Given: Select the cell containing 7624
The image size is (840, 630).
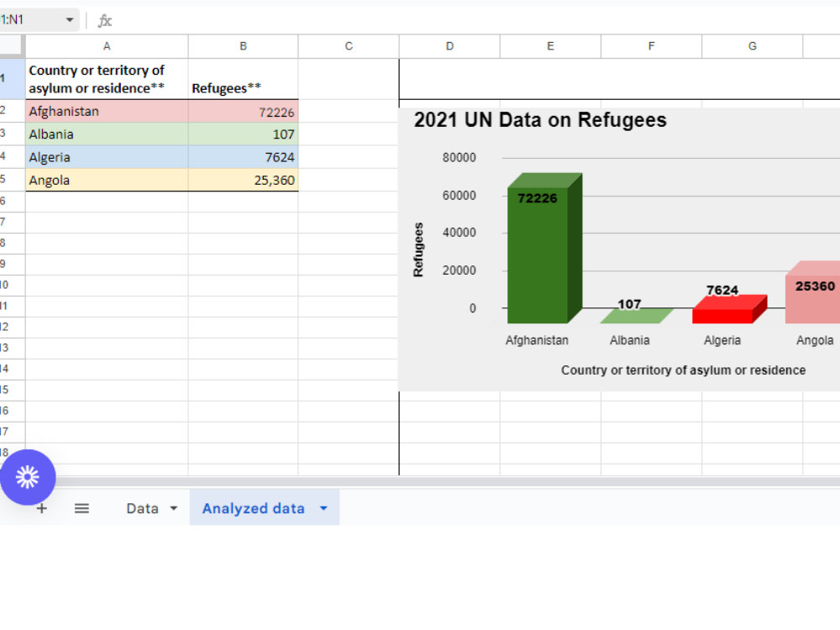Looking at the screenshot, I should [244, 158].
